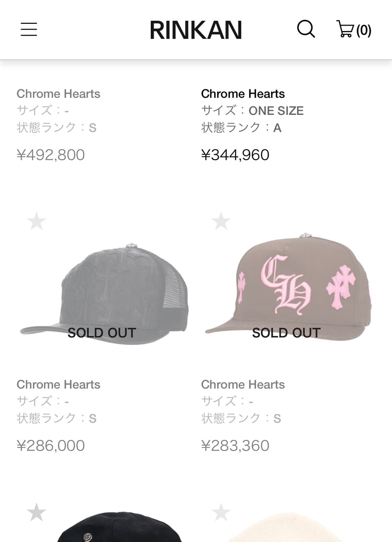Favorite the brown CH cap with star

(x=221, y=221)
